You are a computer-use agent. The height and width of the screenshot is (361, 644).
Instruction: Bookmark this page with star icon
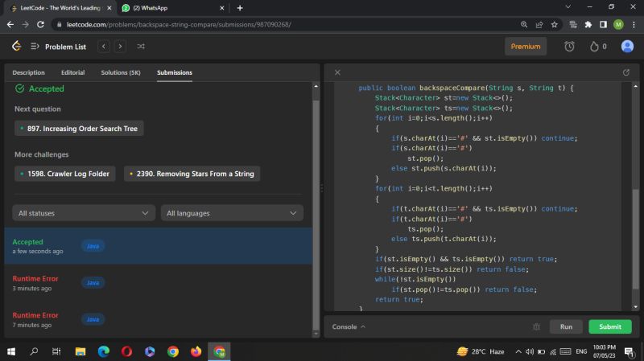point(555,24)
